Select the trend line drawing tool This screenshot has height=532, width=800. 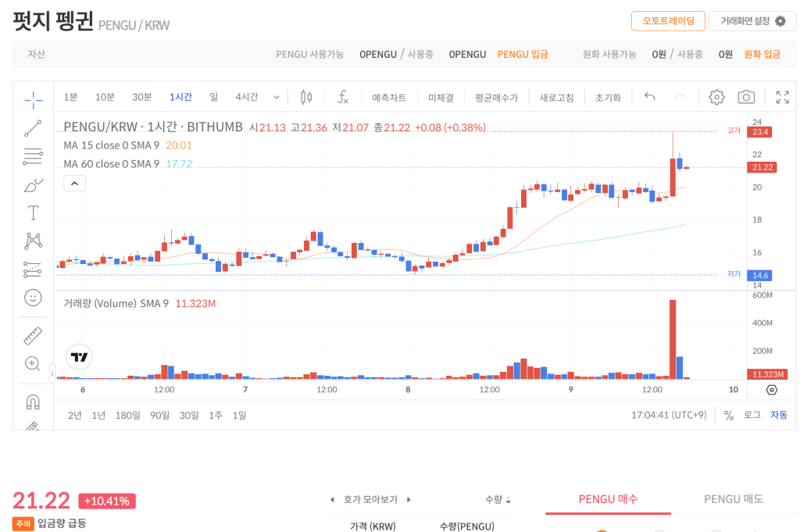pyautogui.click(x=33, y=128)
